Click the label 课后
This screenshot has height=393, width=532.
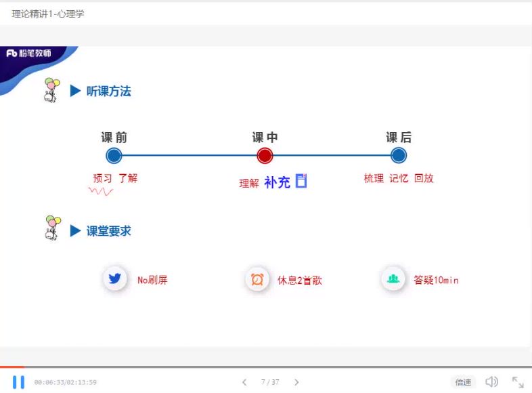[399, 138]
